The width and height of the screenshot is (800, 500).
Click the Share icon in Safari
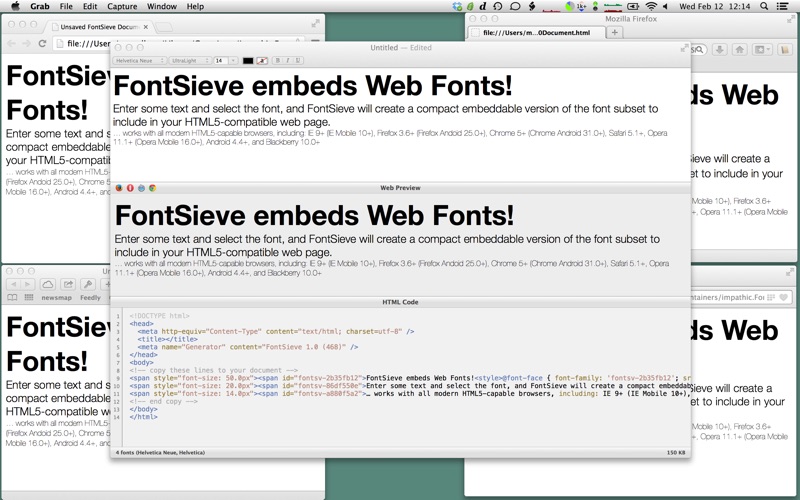(x=68, y=284)
